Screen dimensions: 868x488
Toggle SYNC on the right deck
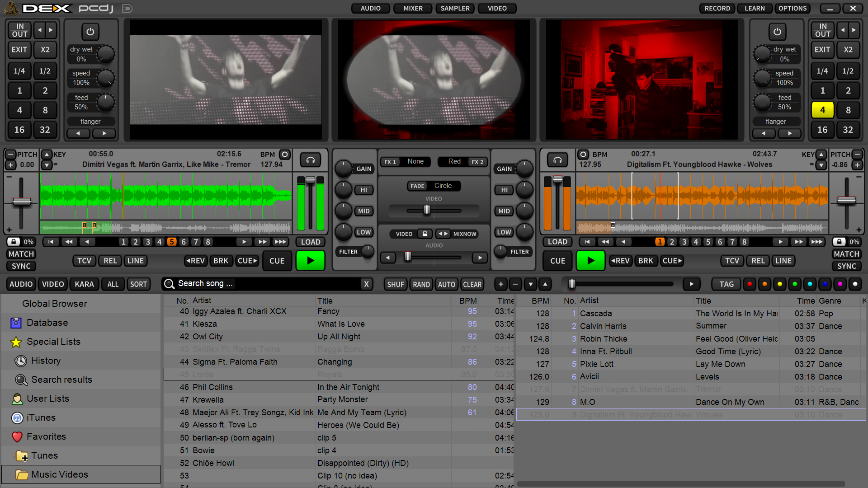(x=846, y=266)
